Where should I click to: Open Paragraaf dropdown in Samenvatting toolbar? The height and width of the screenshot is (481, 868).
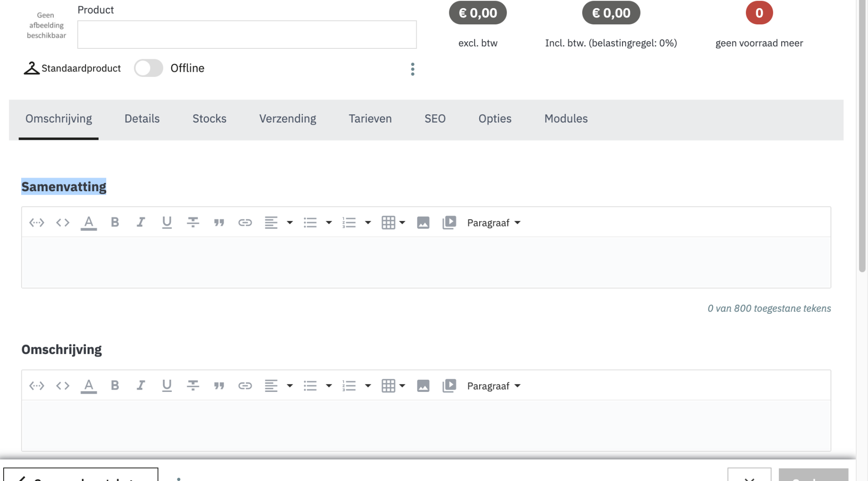pos(494,223)
